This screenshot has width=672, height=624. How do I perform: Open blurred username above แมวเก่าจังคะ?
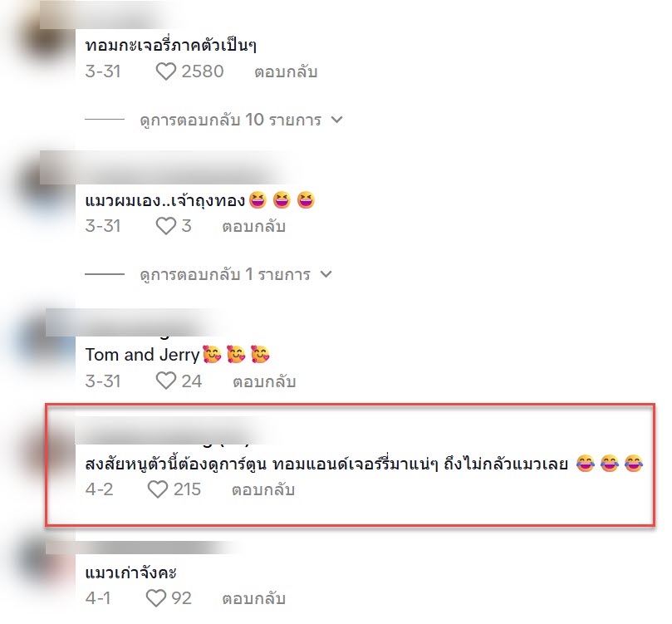click(x=140, y=548)
